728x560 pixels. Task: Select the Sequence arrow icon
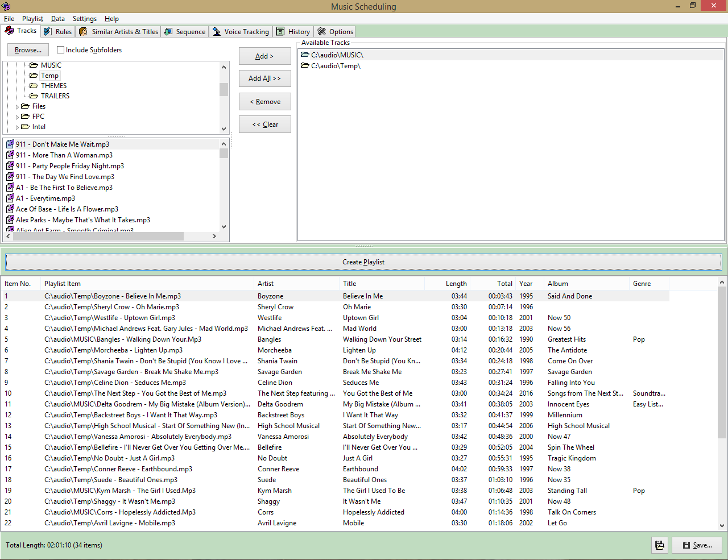click(169, 31)
